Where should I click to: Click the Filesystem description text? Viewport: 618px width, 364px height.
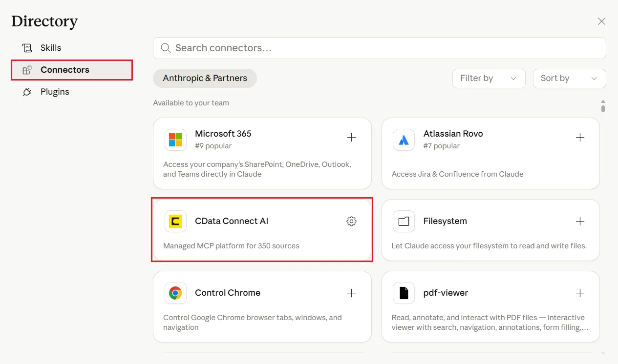489,246
